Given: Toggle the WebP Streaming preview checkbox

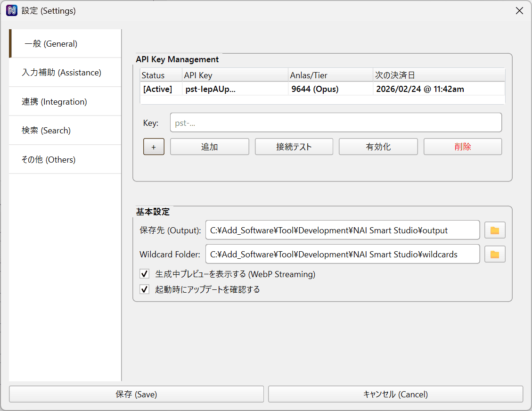Looking at the screenshot, I should (145, 274).
